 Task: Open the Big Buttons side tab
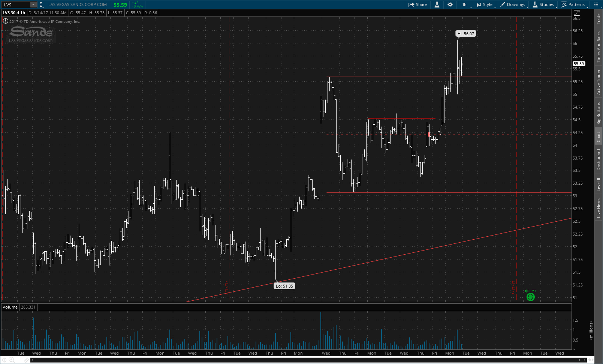(599, 113)
